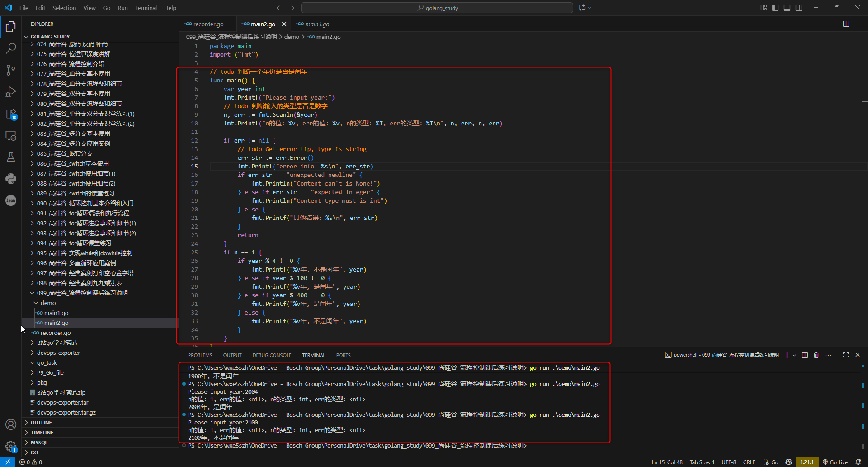Click Ln 15, Col 48 in status bar
Viewport: 868px width, 467px height.
(667, 462)
